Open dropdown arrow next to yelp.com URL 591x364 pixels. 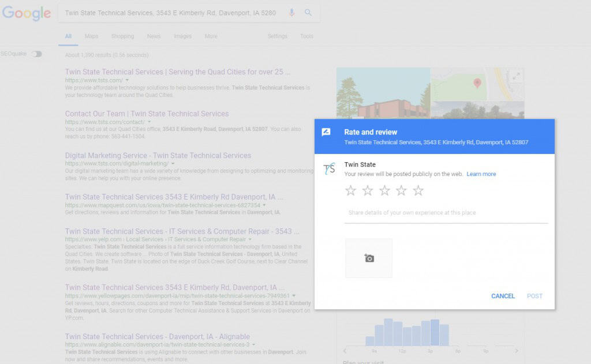coord(250,239)
